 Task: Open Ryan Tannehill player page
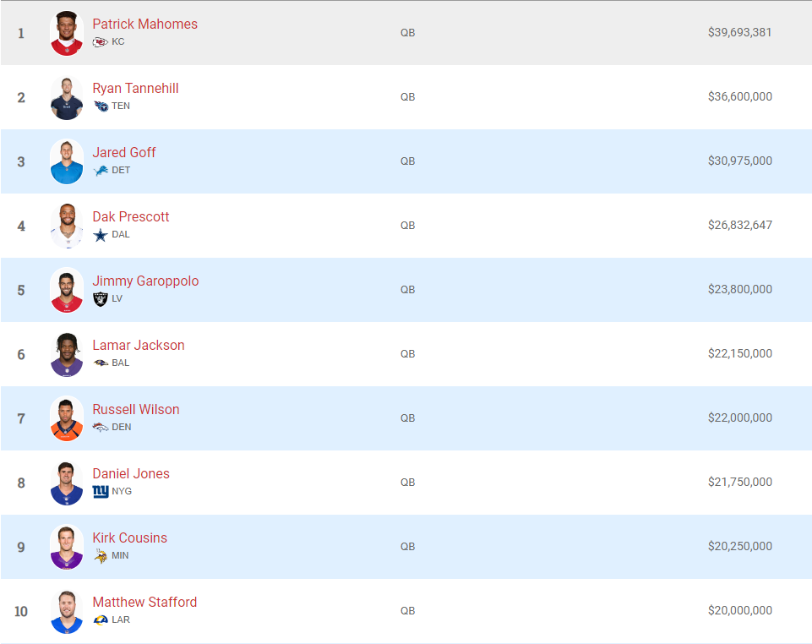(x=136, y=89)
